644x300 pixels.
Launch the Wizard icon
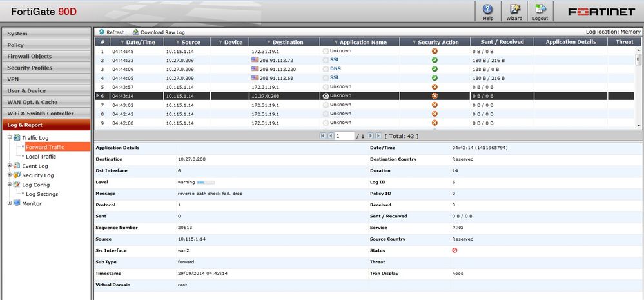(x=514, y=9)
